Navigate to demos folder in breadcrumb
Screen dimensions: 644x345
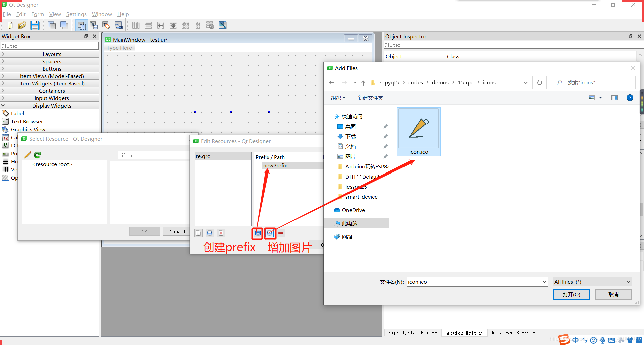pos(440,82)
